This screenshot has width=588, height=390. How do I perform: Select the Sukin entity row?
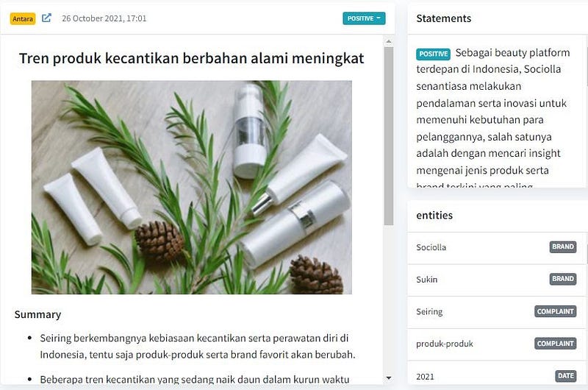point(496,280)
